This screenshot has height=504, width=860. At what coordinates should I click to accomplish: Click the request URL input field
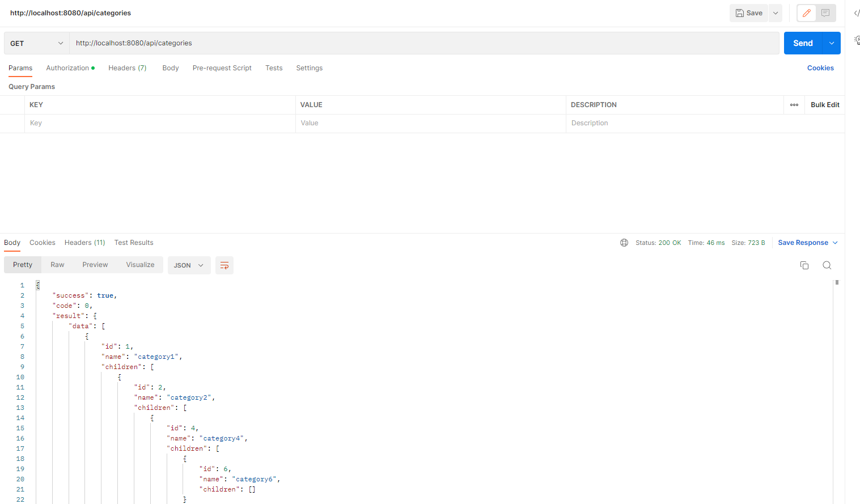click(424, 43)
